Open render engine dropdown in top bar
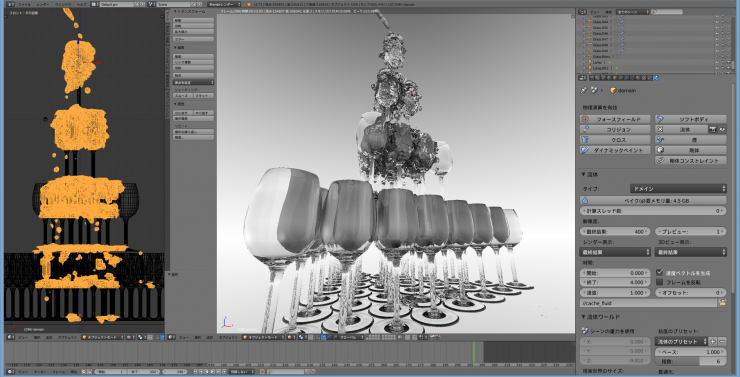Viewport: 740px width, 377px height. coord(224,4)
